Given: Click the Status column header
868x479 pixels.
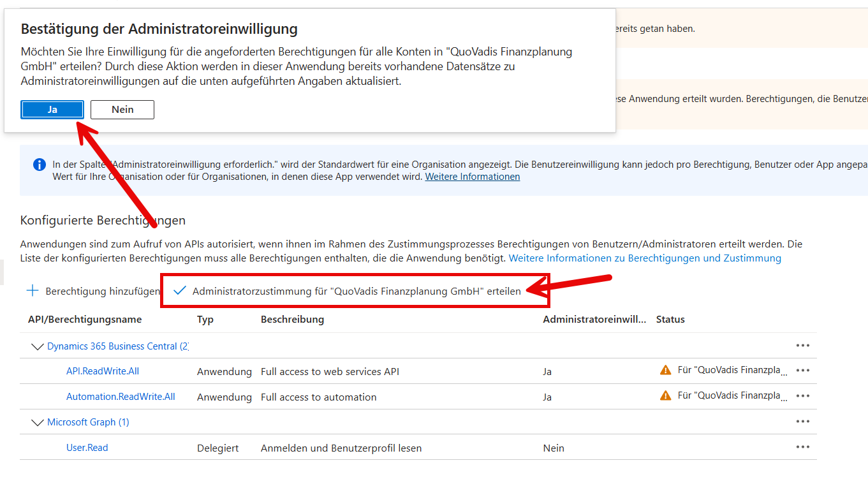Looking at the screenshot, I should pyautogui.click(x=670, y=320).
